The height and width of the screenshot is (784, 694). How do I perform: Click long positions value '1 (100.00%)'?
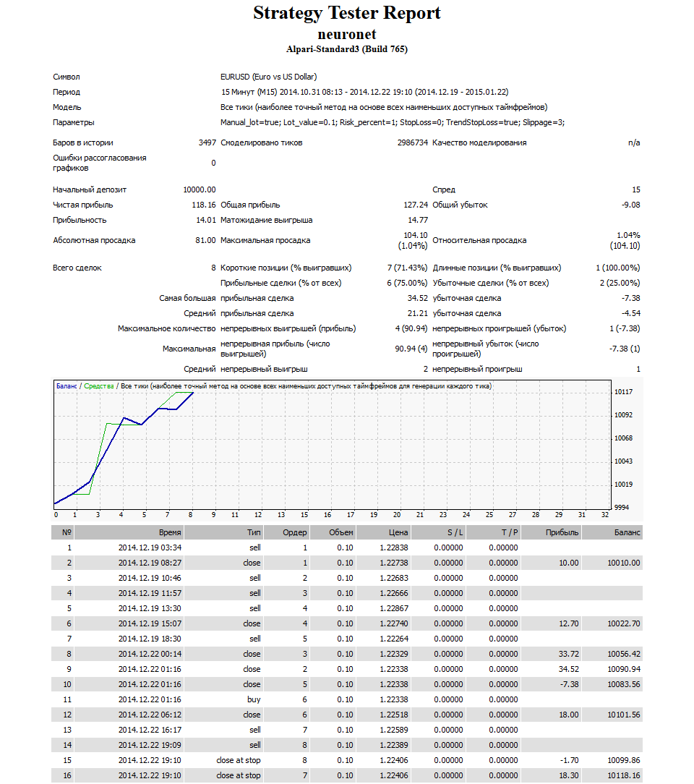(617, 268)
